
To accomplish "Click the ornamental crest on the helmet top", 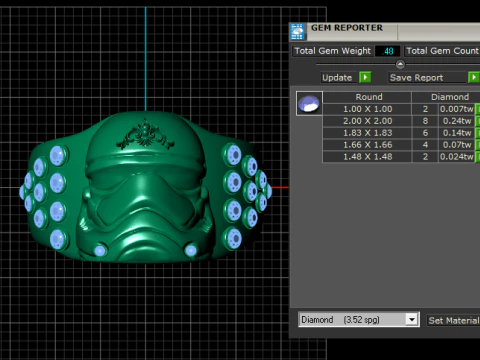I will (x=145, y=135).
